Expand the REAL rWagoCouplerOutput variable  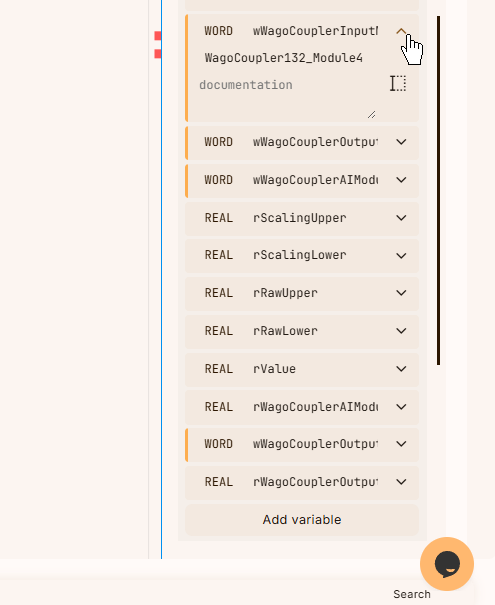[401, 482]
